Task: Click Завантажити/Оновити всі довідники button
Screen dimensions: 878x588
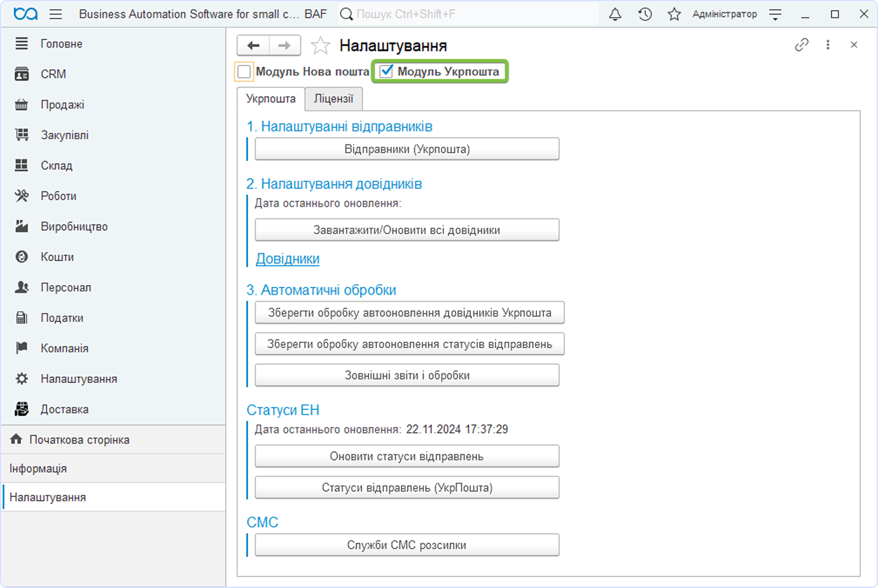Action: click(407, 230)
